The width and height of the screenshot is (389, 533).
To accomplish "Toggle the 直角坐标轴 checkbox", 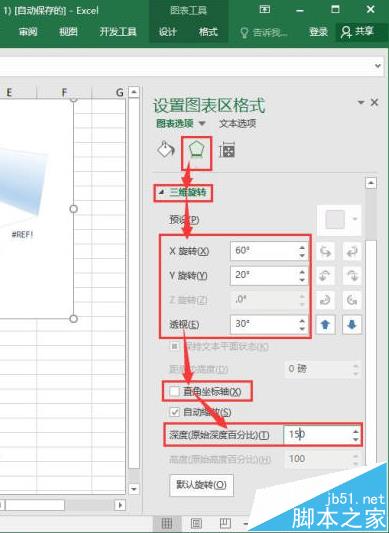I will point(174,392).
